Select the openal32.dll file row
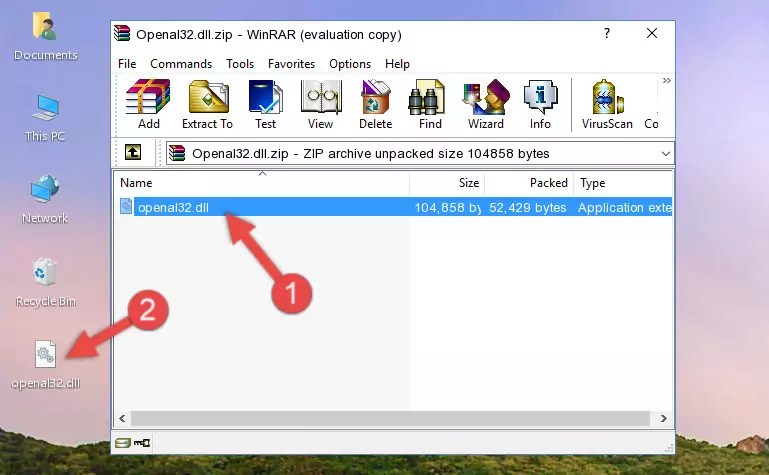Screen dimensions: 769x475 tap(394, 207)
